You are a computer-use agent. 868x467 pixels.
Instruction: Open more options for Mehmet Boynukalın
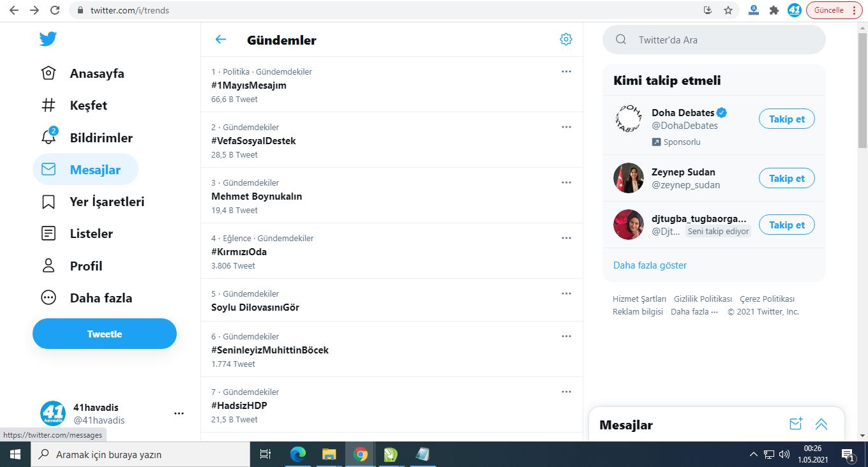tap(566, 182)
